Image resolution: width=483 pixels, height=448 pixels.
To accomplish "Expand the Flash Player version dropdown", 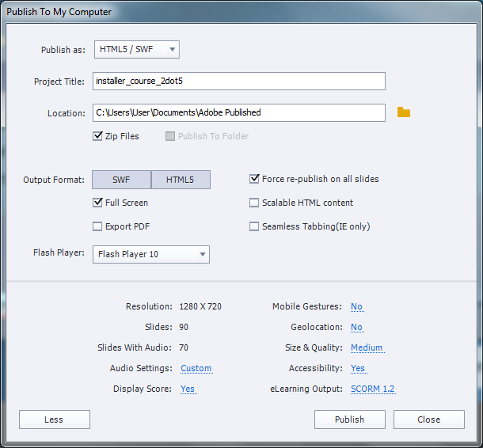I will click(151, 254).
